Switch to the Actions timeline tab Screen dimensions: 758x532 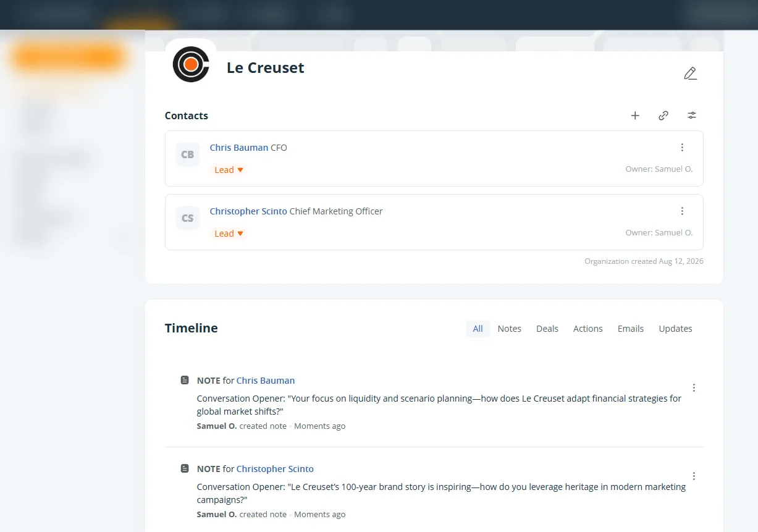[588, 329]
